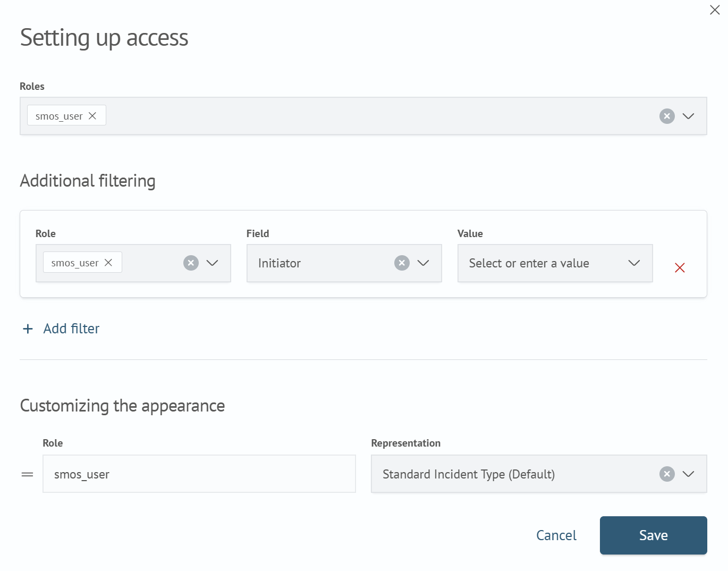The height and width of the screenshot is (571, 728).
Task: Clear the Representation selection
Action: pos(667,474)
